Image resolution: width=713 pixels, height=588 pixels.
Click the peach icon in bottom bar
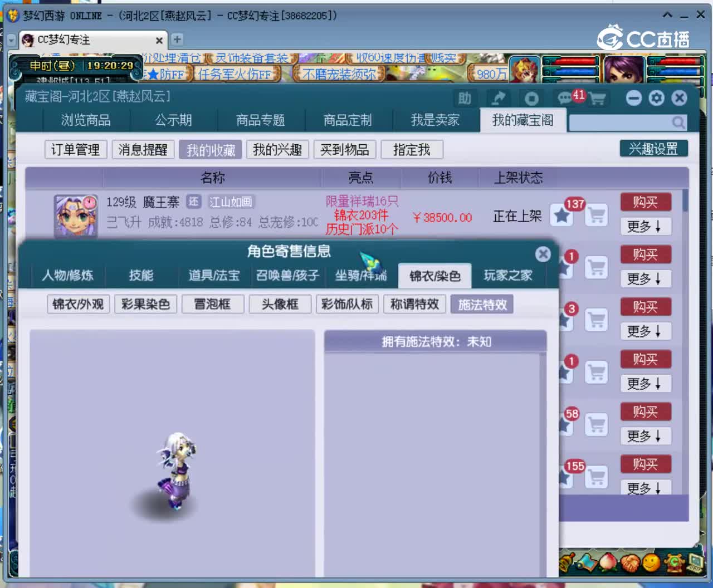pos(608,562)
